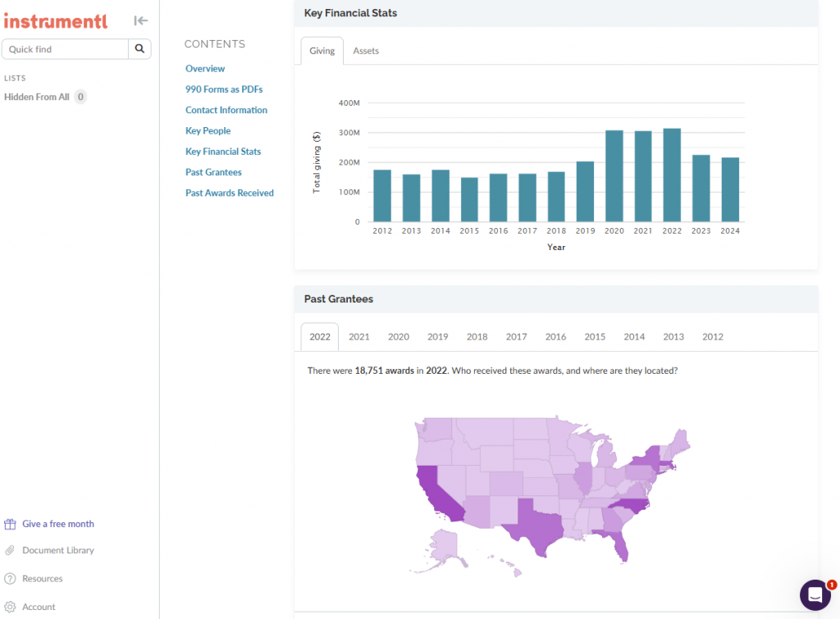Jump to 990 Forms as PDFs section

pyautogui.click(x=224, y=89)
